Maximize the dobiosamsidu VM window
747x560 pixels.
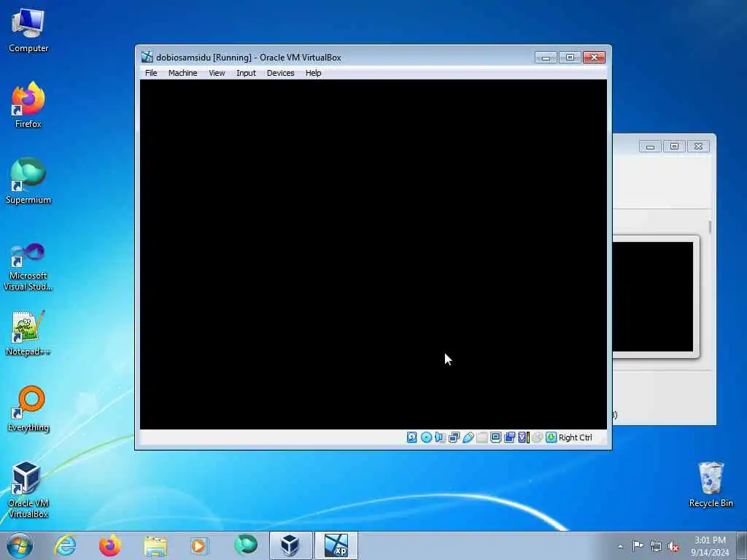click(x=570, y=58)
